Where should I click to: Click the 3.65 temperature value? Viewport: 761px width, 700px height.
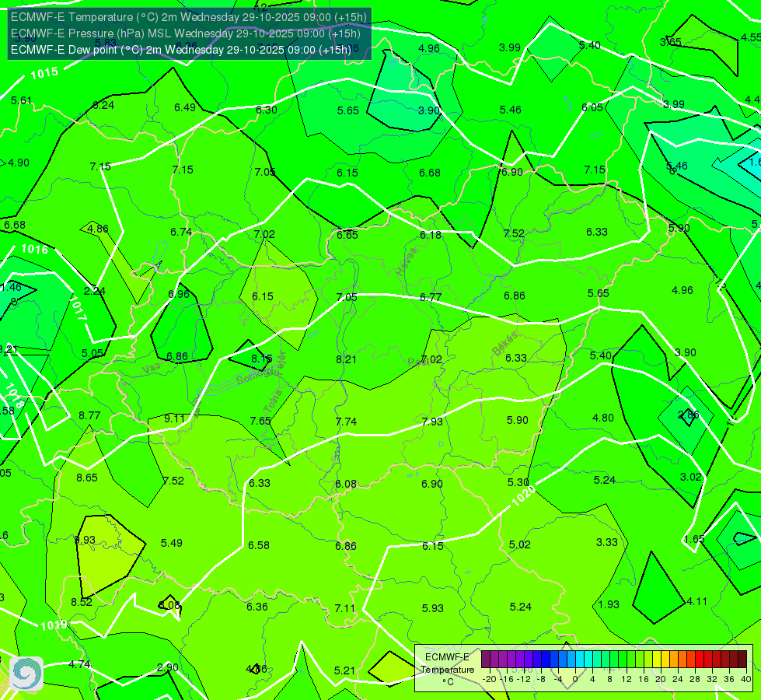click(671, 42)
